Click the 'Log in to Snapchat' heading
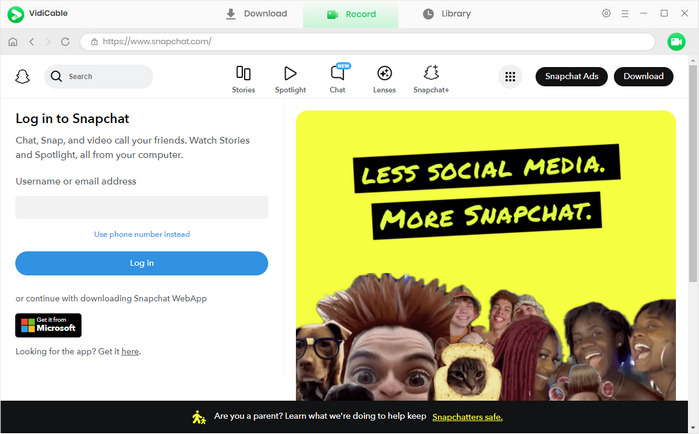 72,119
